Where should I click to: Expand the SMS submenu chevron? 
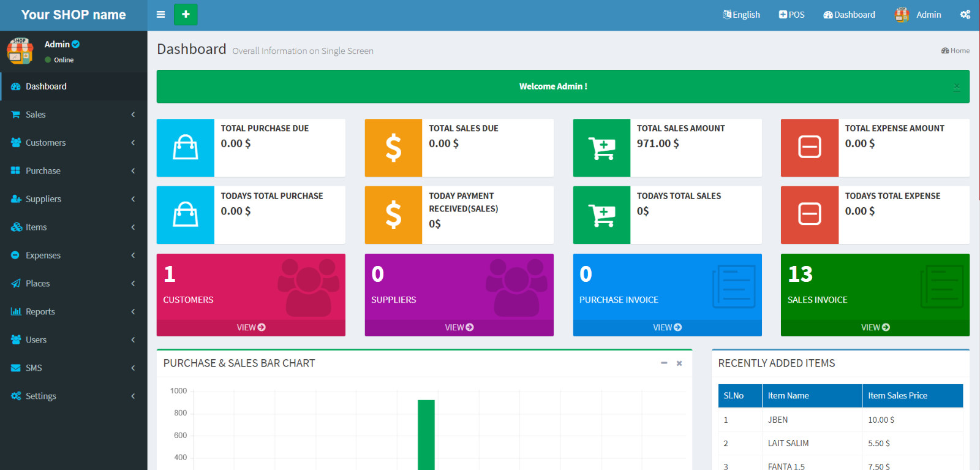(x=133, y=368)
